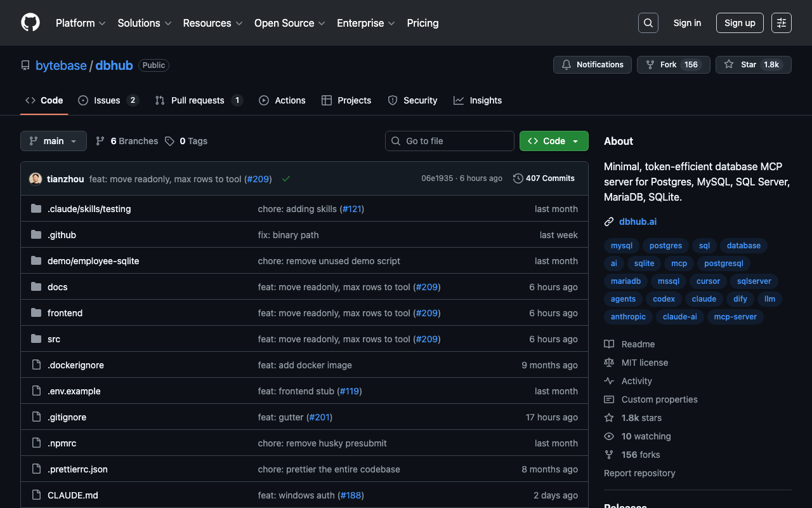Focus the Go to file field
Viewport: 812px width, 508px height.
(x=450, y=141)
